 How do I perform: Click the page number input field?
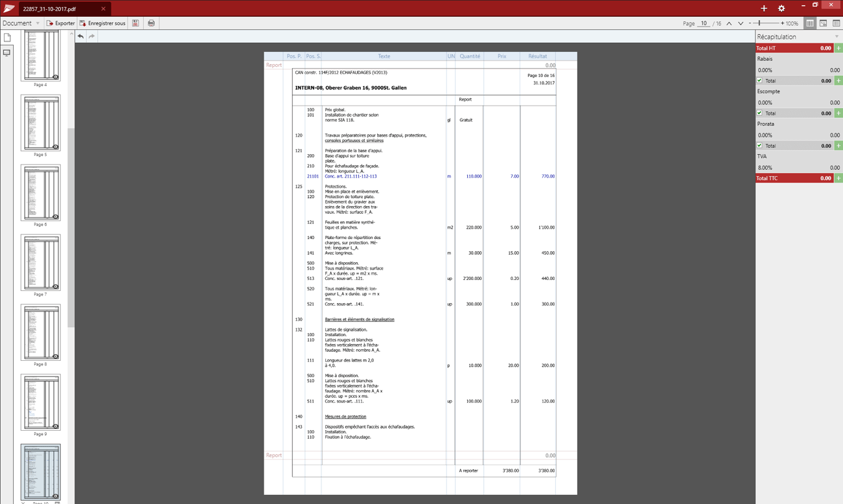[x=704, y=23]
